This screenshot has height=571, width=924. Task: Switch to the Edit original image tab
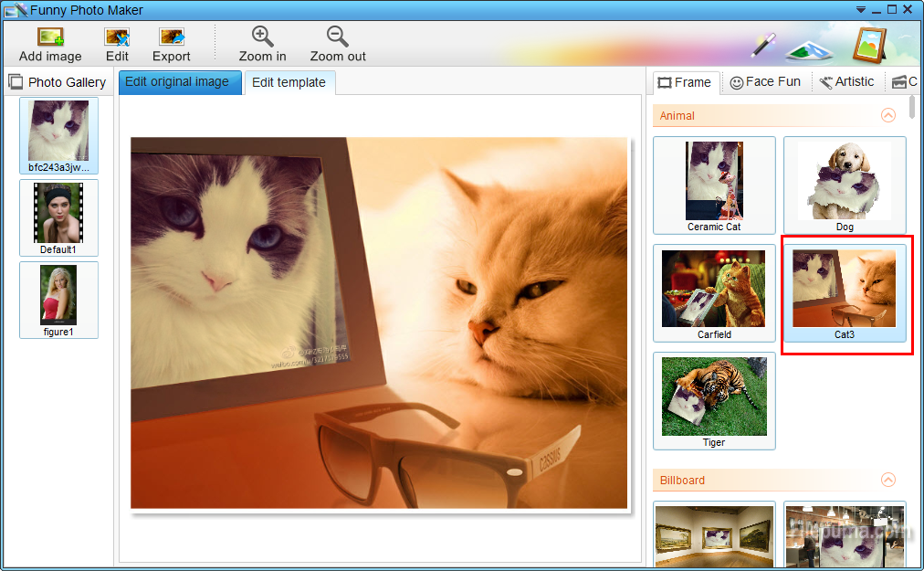coord(177,82)
